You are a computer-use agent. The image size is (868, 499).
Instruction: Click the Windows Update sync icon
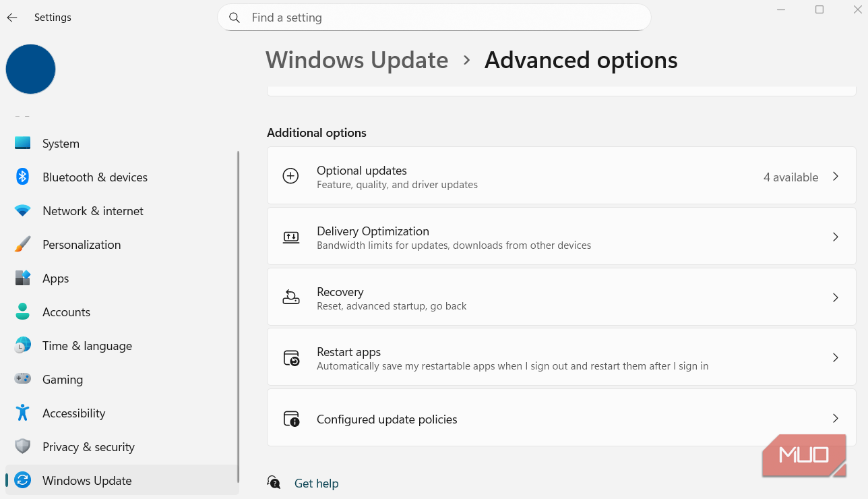coord(23,480)
